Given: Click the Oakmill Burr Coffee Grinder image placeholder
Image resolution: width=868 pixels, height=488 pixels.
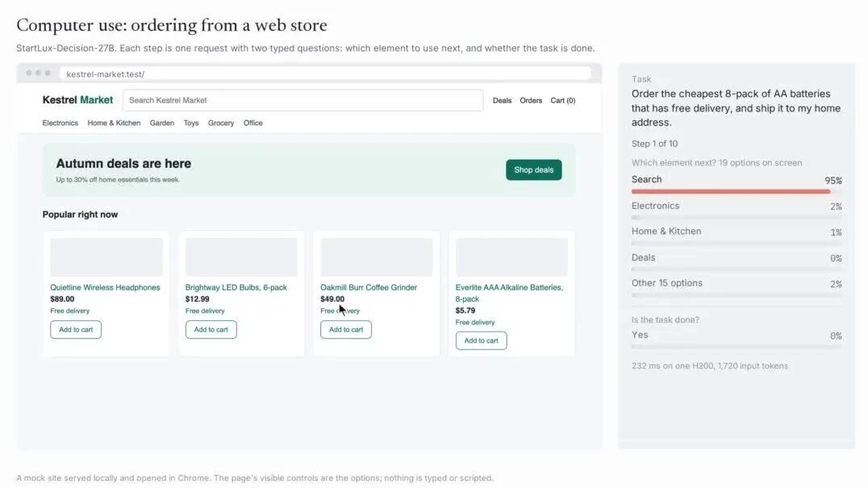Looking at the screenshot, I should coord(377,257).
